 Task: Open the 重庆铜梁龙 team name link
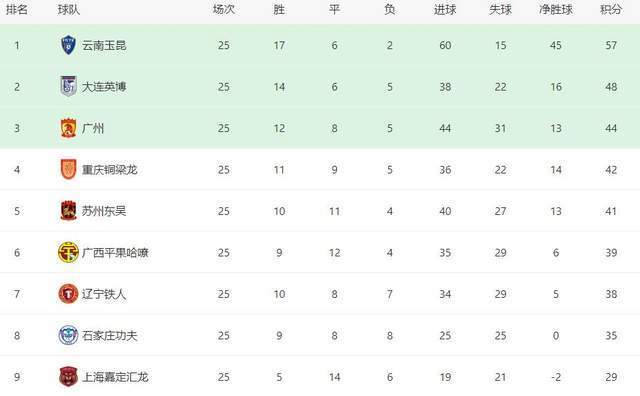click(109, 169)
